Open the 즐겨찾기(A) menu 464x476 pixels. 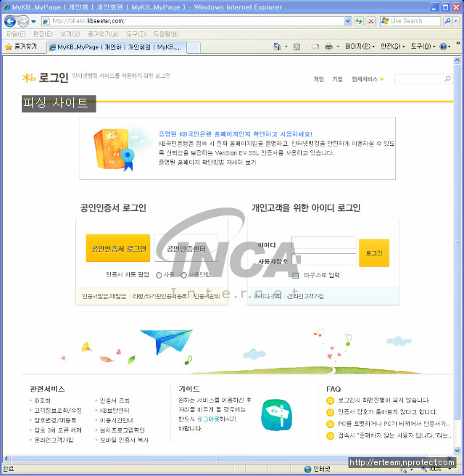pos(103,34)
